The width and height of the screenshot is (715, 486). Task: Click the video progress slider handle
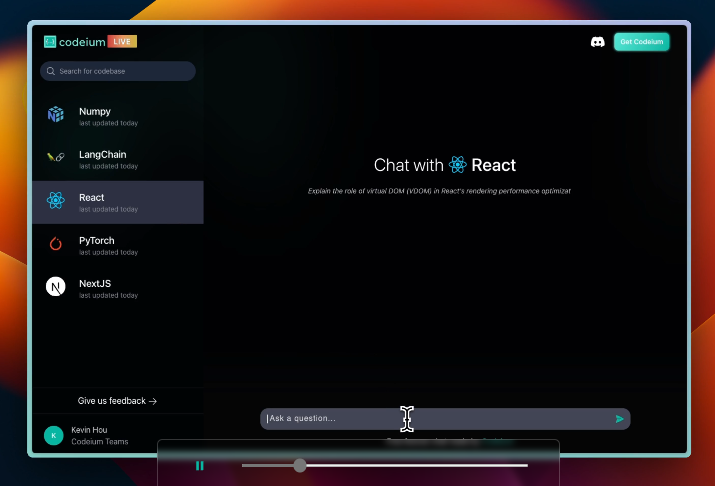pyautogui.click(x=300, y=465)
